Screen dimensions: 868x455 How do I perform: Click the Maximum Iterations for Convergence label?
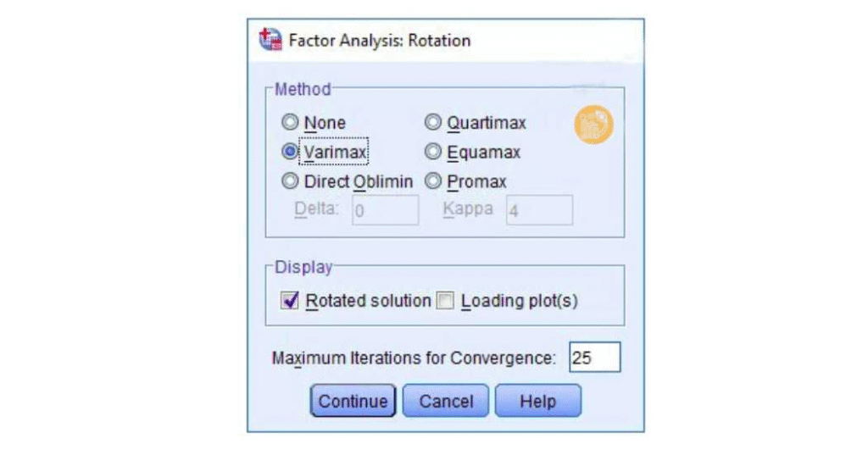(413, 358)
